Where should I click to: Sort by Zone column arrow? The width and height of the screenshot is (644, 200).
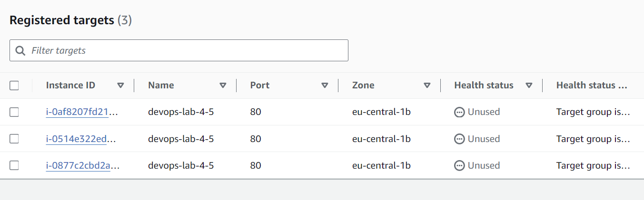point(427,86)
